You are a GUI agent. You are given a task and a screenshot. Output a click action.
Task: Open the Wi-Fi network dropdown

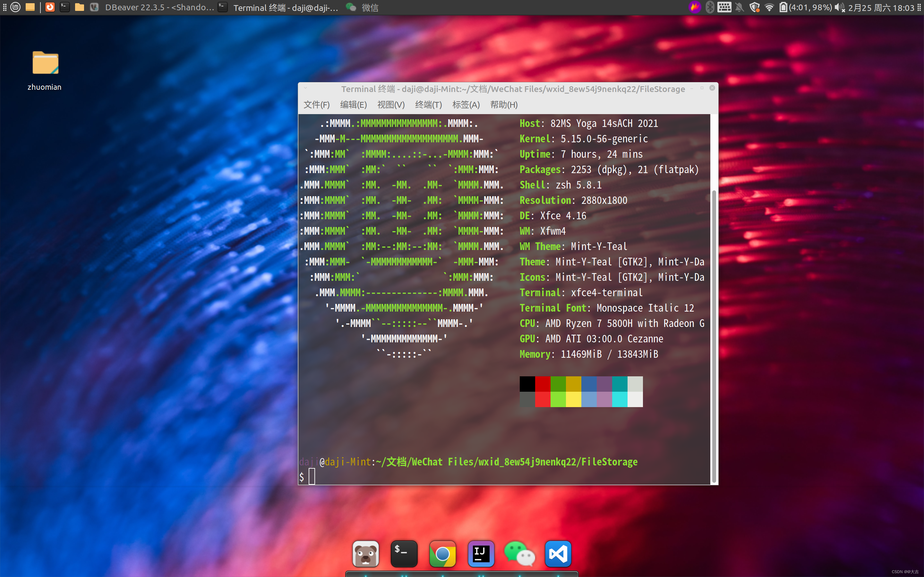[x=769, y=7]
